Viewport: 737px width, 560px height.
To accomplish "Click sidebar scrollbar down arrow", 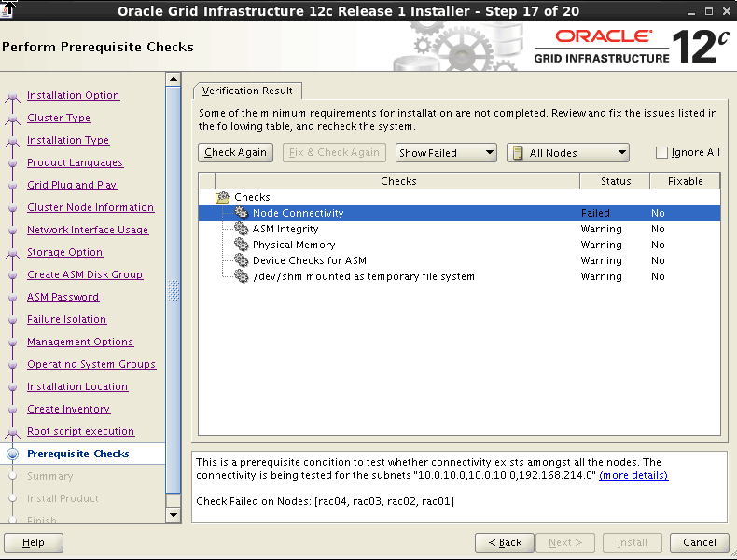I will [174, 515].
